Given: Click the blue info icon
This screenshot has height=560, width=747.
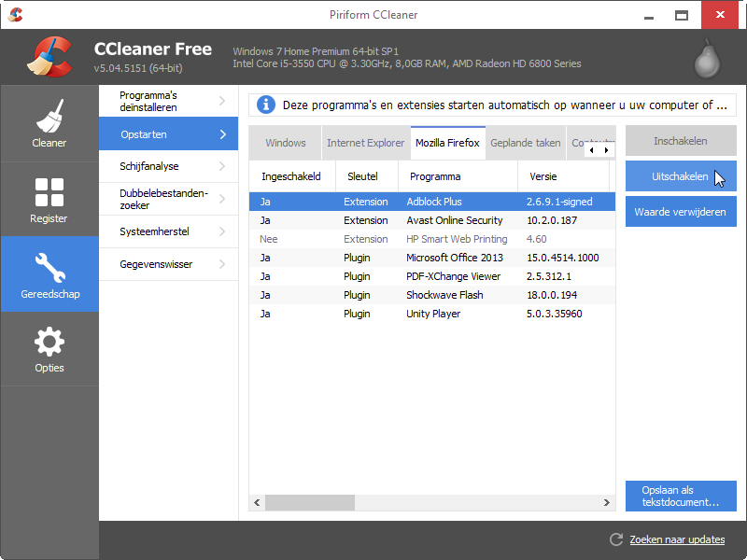Looking at the screenshot, I should click(x=266, y=105).
